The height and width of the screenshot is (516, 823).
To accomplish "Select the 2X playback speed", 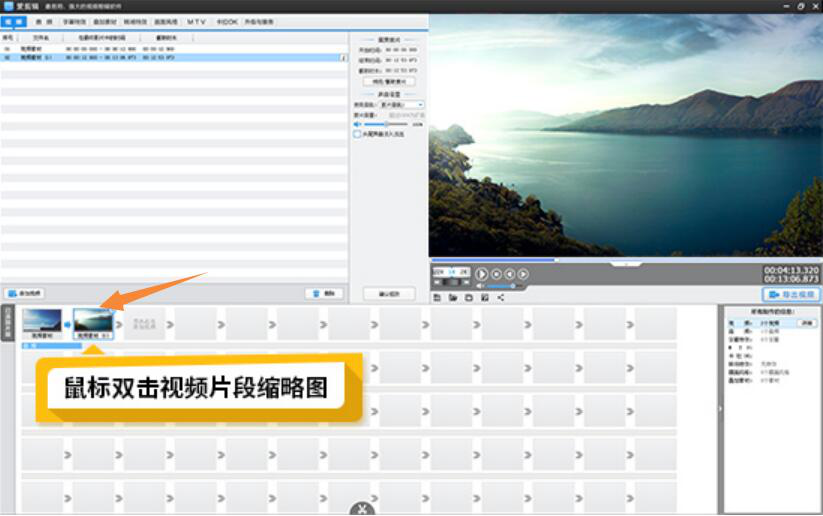I will pos(464,272).
